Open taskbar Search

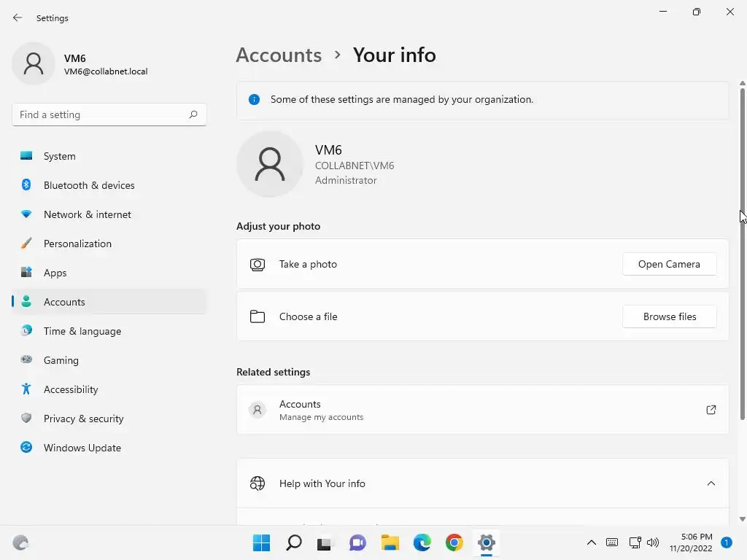pos(293,542)
